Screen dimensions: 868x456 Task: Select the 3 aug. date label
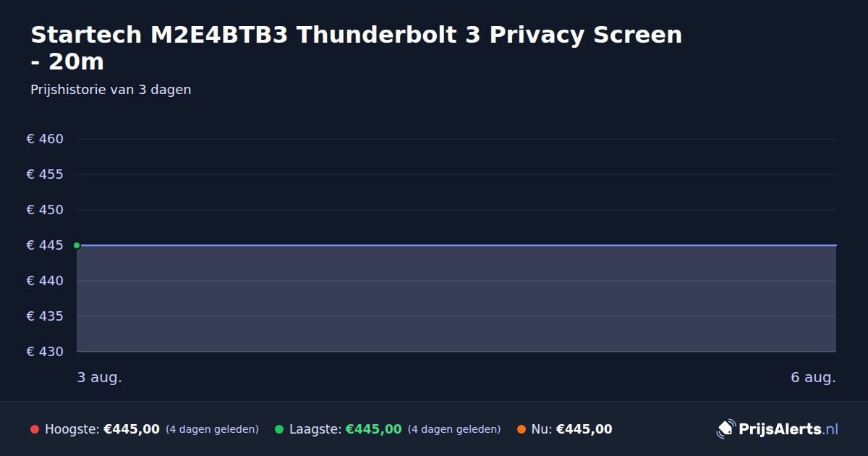[x=100, y=378]
